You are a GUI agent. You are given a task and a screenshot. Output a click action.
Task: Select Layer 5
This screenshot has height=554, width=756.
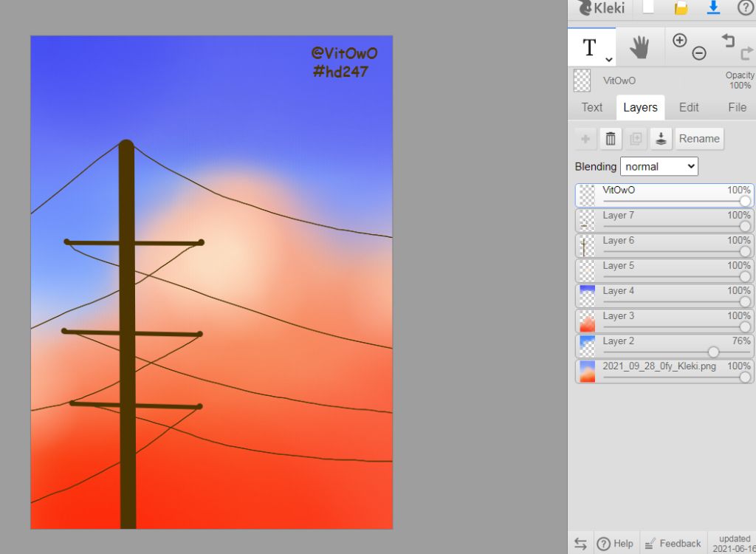coord(664,271)
